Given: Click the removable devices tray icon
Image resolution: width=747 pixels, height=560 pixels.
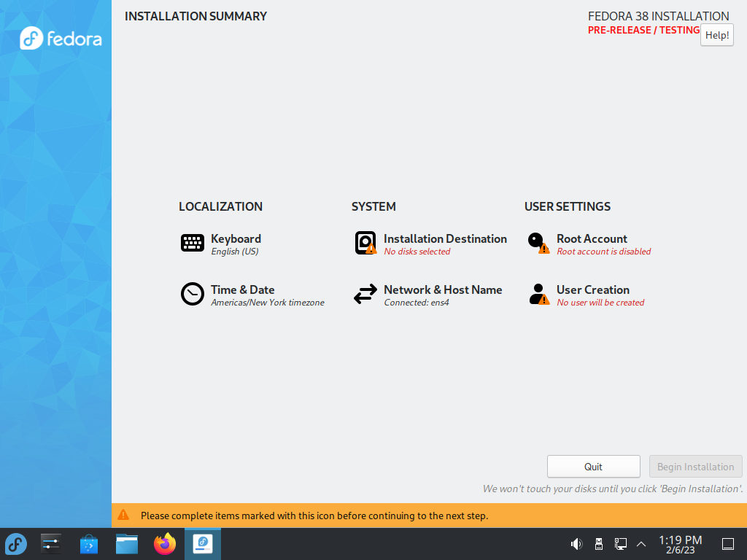Looking at the screenshot, I should pyautogui.click(x=599, y=544).
